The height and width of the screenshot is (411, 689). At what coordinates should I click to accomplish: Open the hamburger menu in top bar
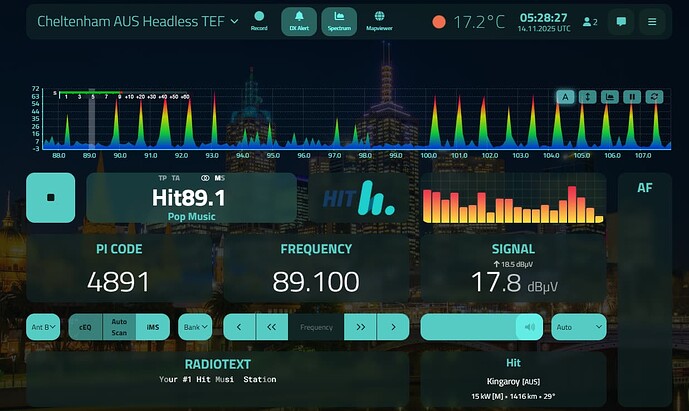[x=653, y=22]
